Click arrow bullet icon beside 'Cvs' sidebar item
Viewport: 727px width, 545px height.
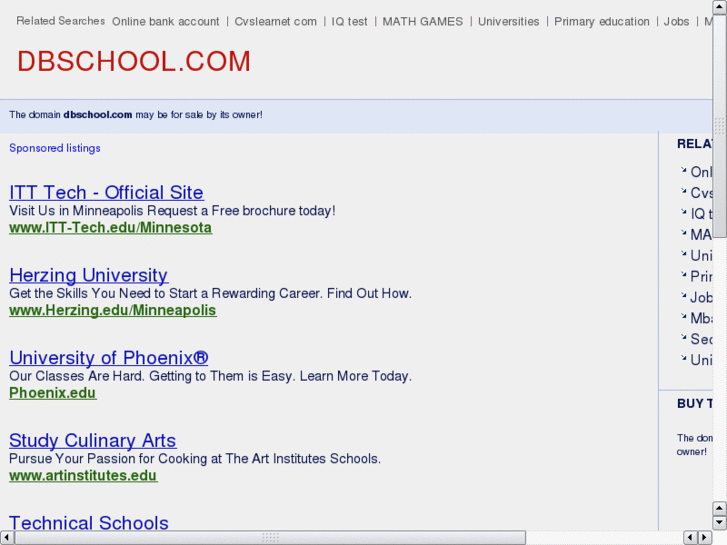(683, 191)
